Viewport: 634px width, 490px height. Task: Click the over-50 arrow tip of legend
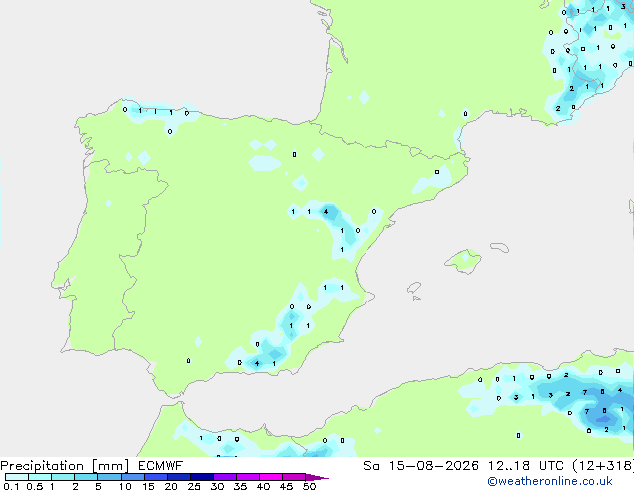[x=317, y=477]
